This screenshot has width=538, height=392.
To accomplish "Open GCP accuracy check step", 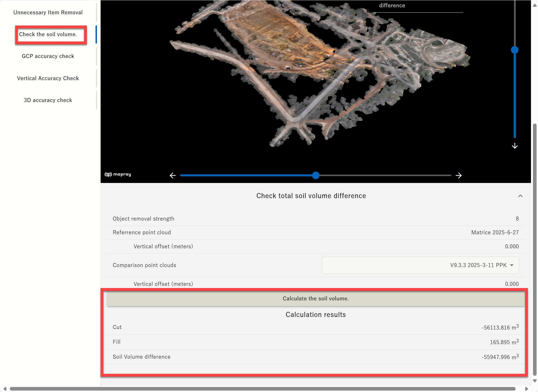I will point(48,56).
